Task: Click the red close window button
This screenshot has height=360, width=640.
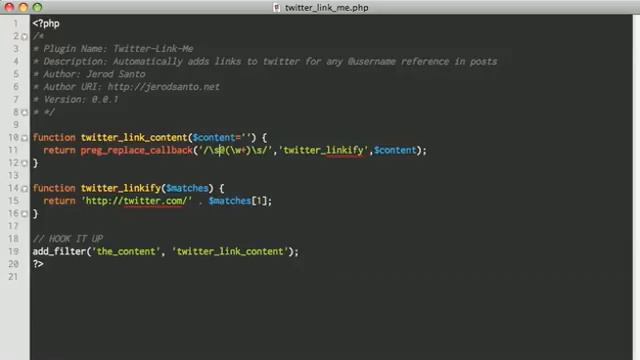Action: (9, 7)
